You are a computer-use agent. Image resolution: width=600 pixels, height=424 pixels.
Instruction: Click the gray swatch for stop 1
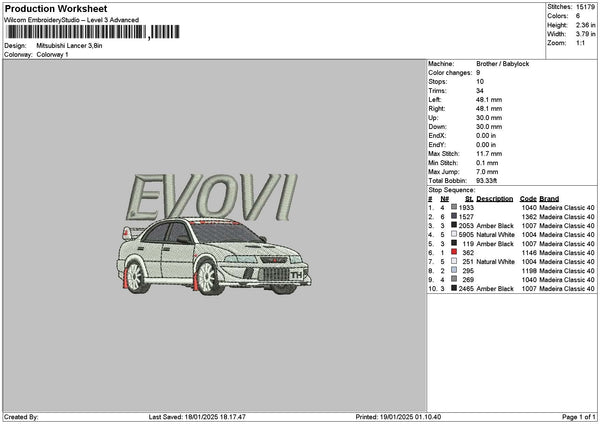(x=454, y=207)
